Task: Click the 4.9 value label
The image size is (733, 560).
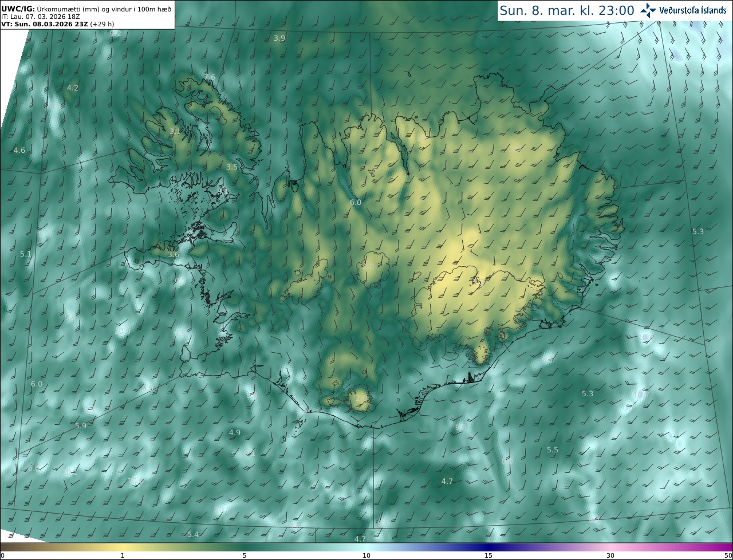Action: tap(235, 432)
